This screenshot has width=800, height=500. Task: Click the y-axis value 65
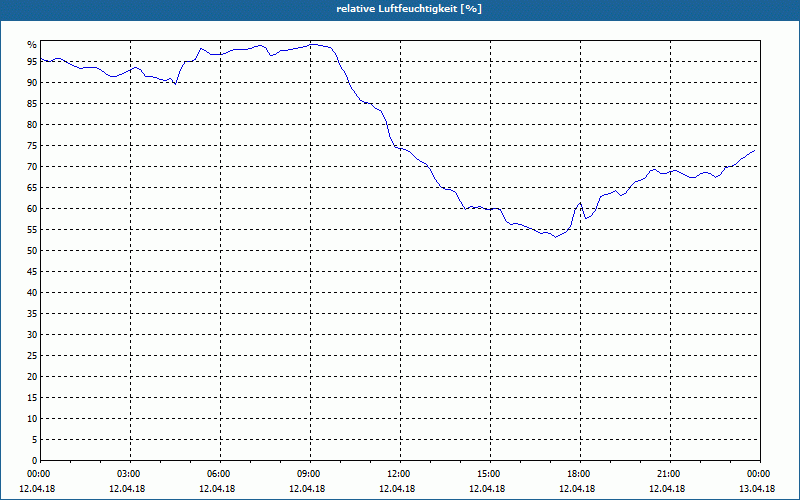coord(32,188)
